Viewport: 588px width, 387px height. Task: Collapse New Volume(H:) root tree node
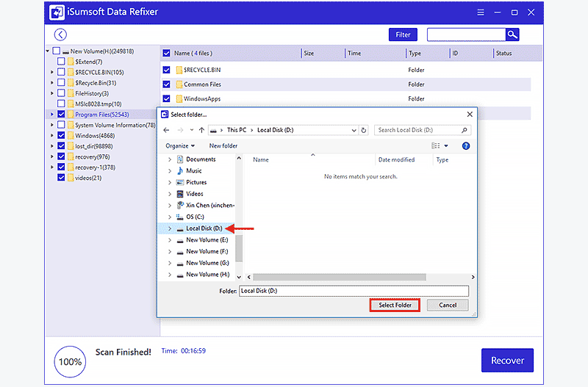(x=48, y=51)
